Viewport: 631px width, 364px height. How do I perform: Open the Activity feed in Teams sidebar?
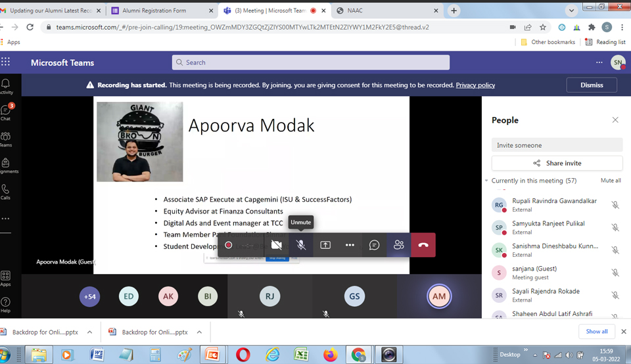pyautogui.click(x=6, y=86)
